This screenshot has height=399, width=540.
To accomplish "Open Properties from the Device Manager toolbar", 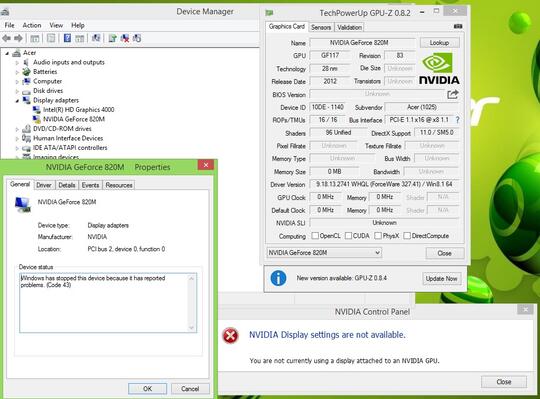I will 51,38.
